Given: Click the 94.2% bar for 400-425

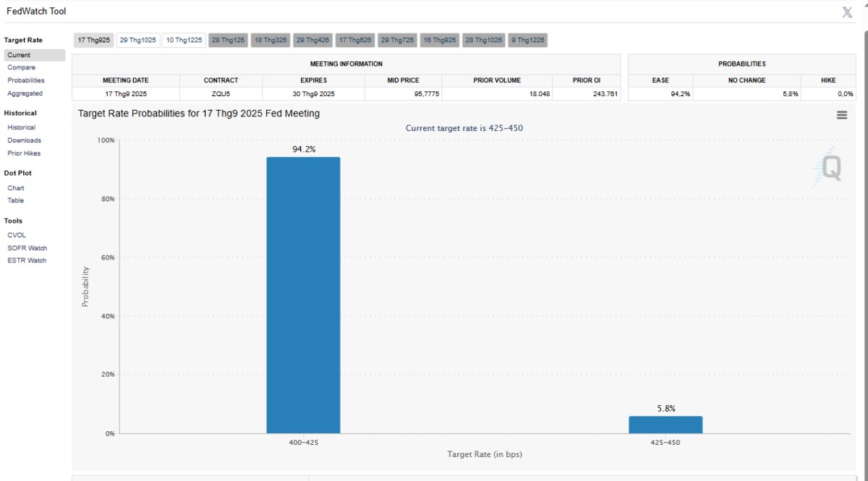Looking at the screenshot, I should point(303,295).
